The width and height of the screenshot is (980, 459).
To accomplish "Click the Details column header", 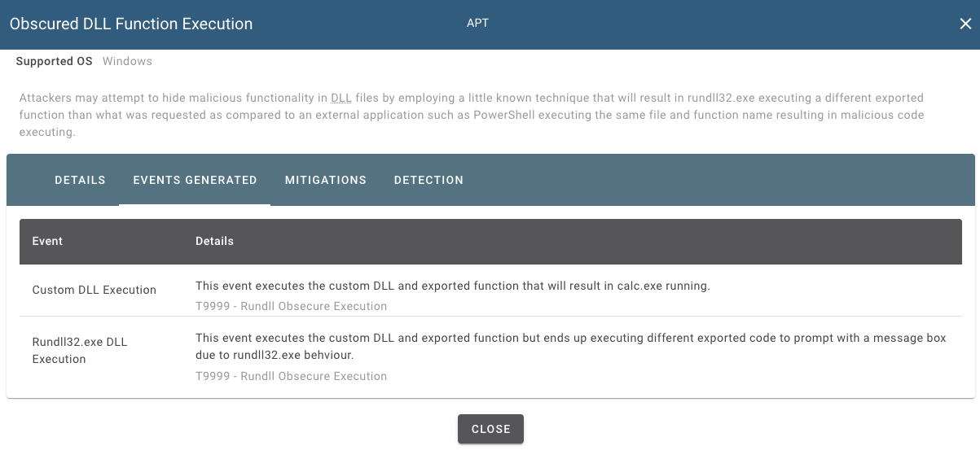I will [x=214, y=241].
